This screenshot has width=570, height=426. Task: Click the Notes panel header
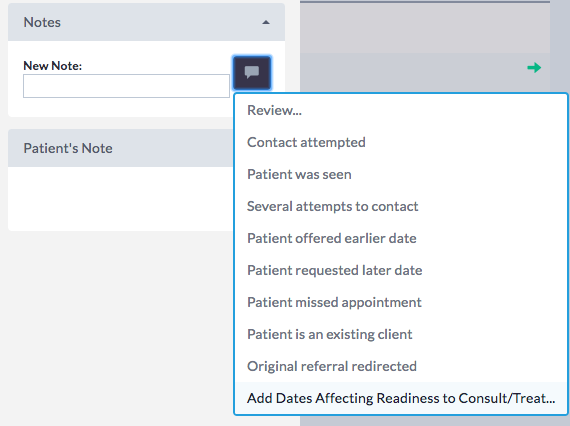146,22
